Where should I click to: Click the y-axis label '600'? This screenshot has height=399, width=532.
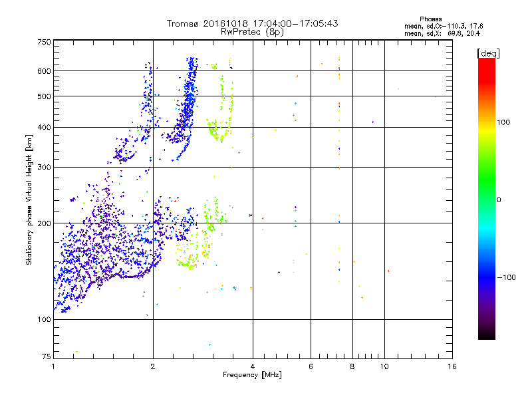pyautogui.click(x=44, y=71)
